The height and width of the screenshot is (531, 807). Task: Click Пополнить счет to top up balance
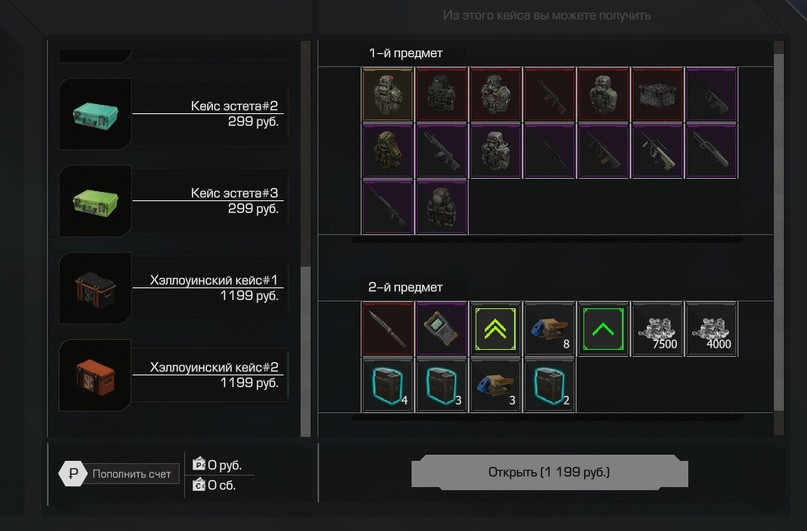(119, 474)
